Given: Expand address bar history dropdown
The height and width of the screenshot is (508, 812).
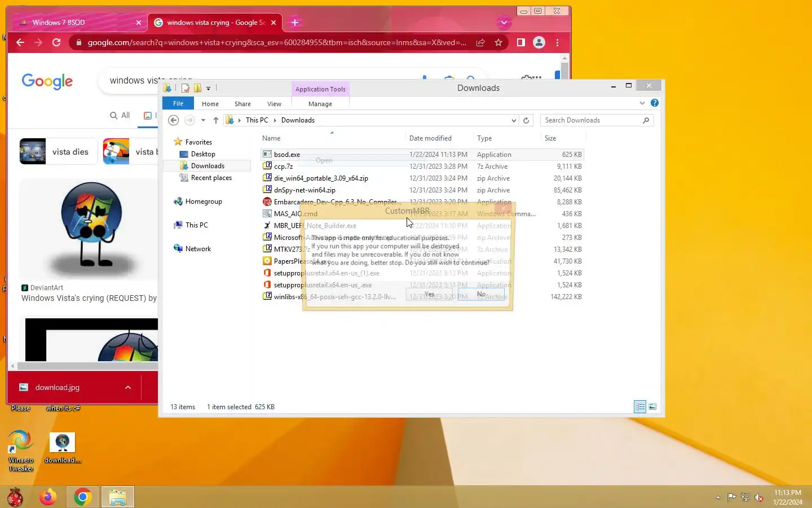Looking at the screenshot, I should (514, 120).
